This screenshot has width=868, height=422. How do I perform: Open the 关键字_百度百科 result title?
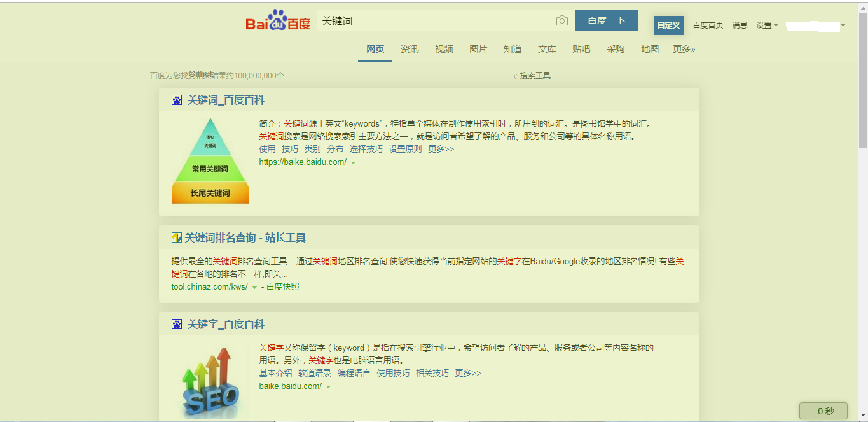[226, 324]
